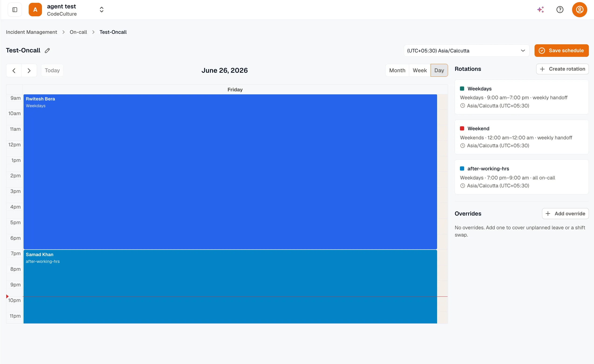Toggle the sidebar panel icon
The image size is (594, 364).
coord(15,10)
